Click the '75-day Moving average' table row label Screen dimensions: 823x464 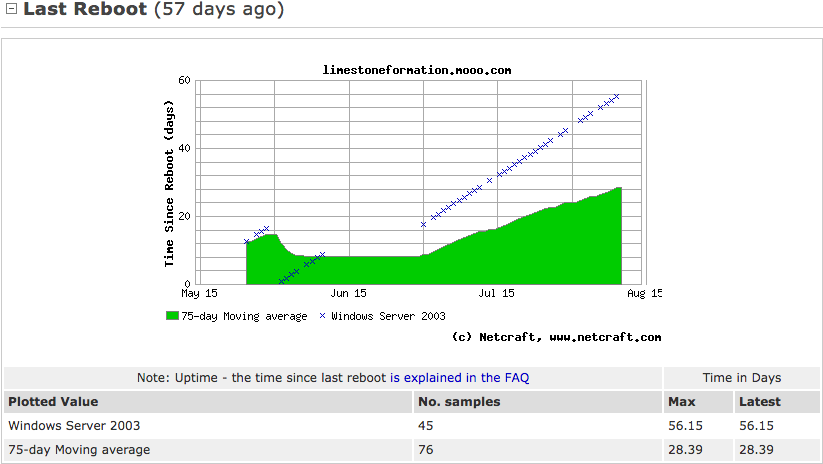coord(79,450)
